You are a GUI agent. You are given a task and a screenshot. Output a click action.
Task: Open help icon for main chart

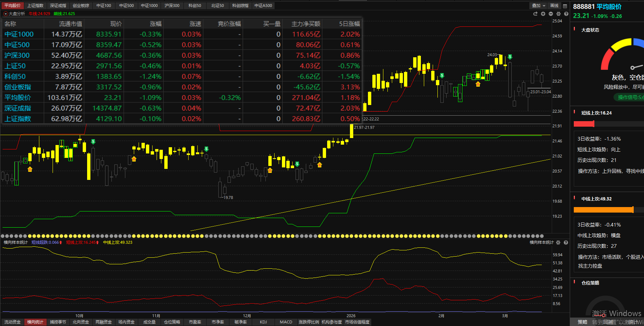tap(566, 14)
